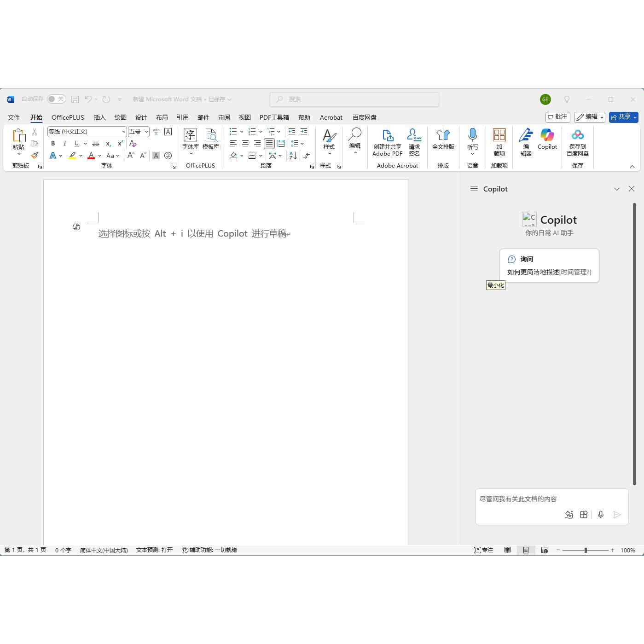
Task: Activate the Format Painter brush
Action: tap(35, 156)
